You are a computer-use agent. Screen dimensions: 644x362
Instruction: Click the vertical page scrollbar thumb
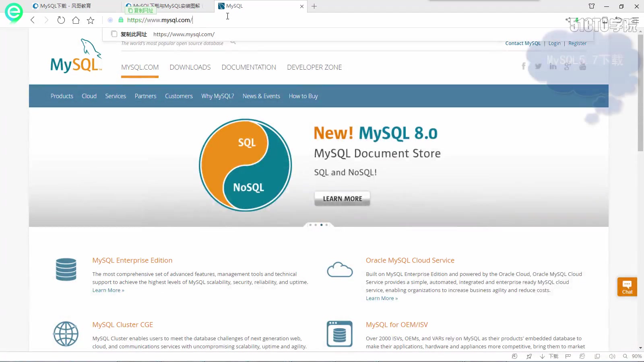(x=640, y=93)
